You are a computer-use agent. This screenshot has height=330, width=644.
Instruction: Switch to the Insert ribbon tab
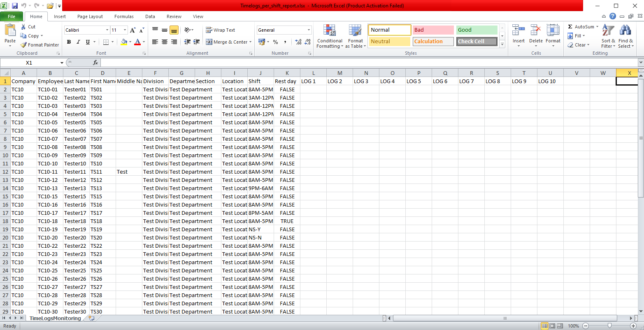pos(60,16)
